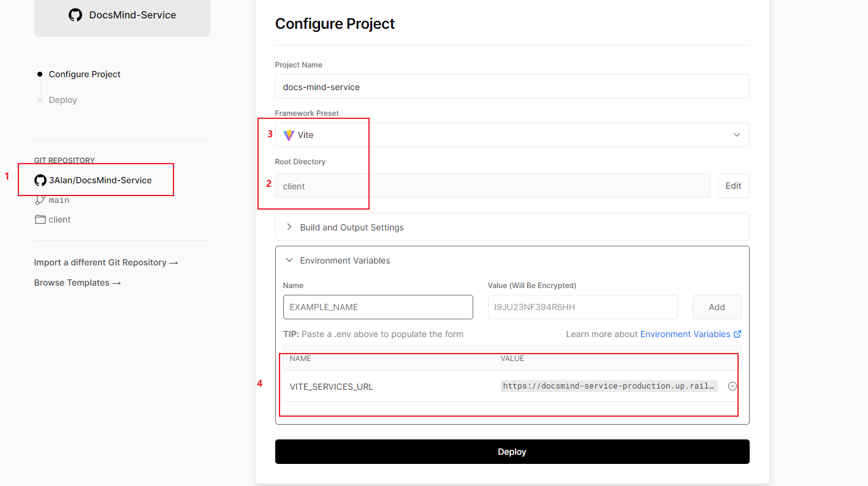Click the external link icon after Environment Variables
Screen dimensions: 868x486
coord(737,334)
